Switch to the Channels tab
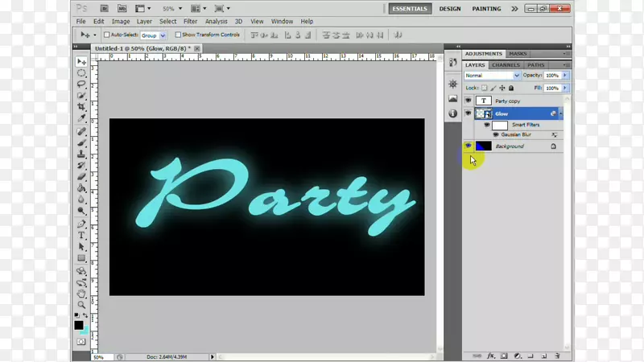The height and width of the screenshot is (362, 644). (506, 65)
